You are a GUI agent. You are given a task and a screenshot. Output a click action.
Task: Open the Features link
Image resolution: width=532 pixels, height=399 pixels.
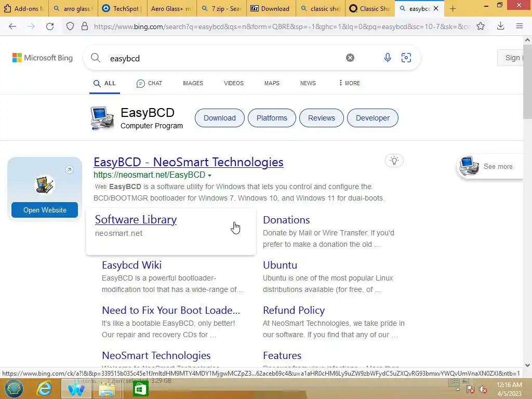[x=282, y=355]
